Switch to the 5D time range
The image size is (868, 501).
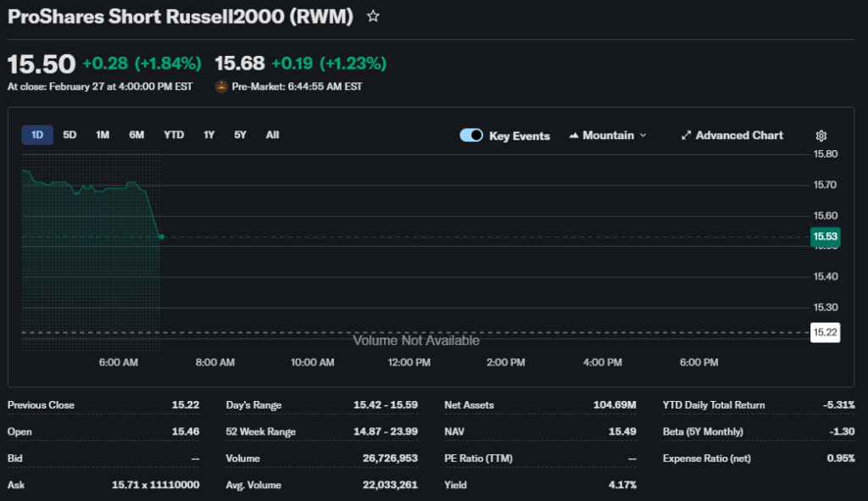[70, 135]
